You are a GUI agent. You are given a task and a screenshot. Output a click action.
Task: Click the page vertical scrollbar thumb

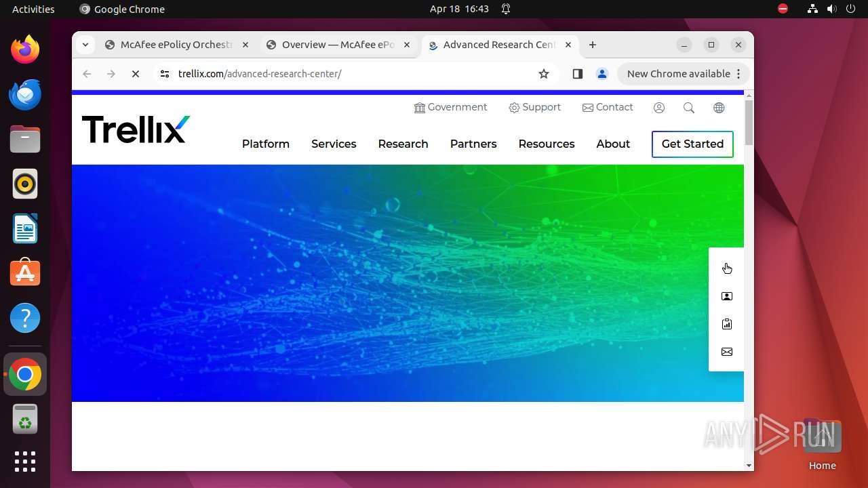click(x=749, y=122)
